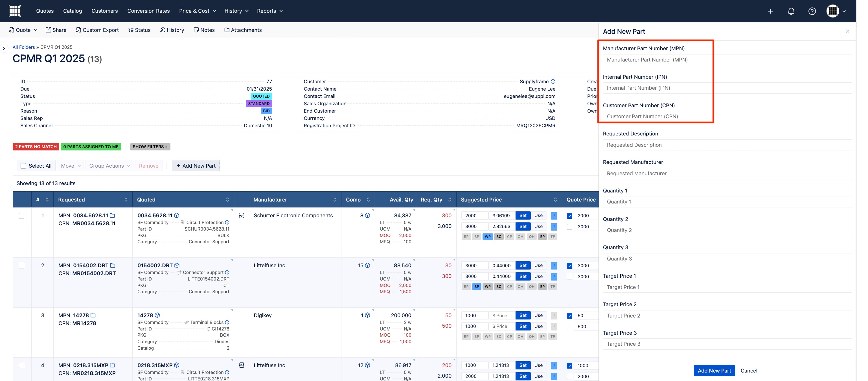Click All Folders breadcrumb link
The height and width of the screenshot is (381, 868).
coord(24,47)
